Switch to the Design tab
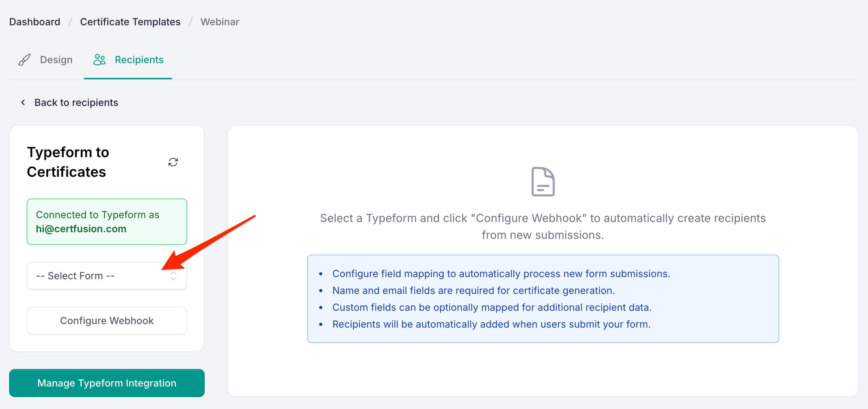 coord(56,60)
